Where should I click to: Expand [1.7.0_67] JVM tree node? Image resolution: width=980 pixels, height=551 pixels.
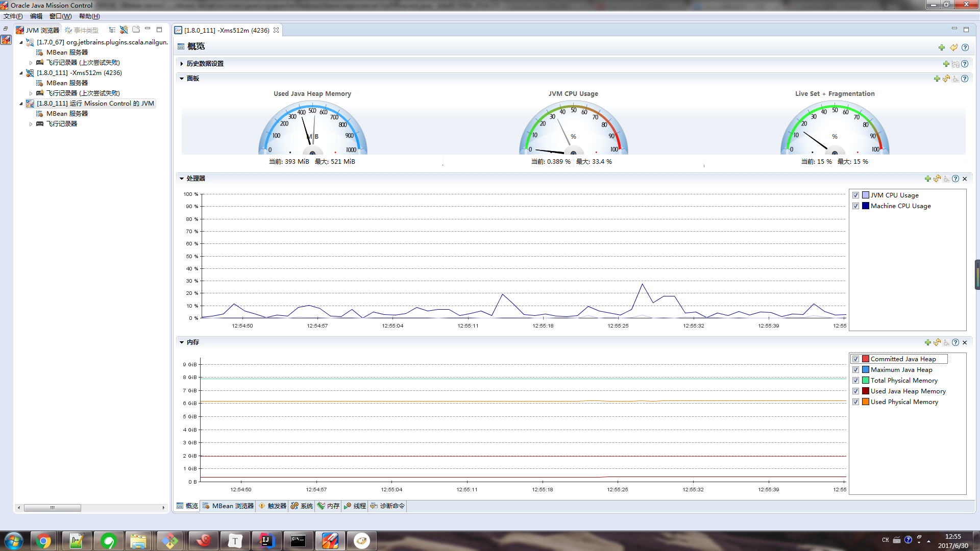(21, 42)
